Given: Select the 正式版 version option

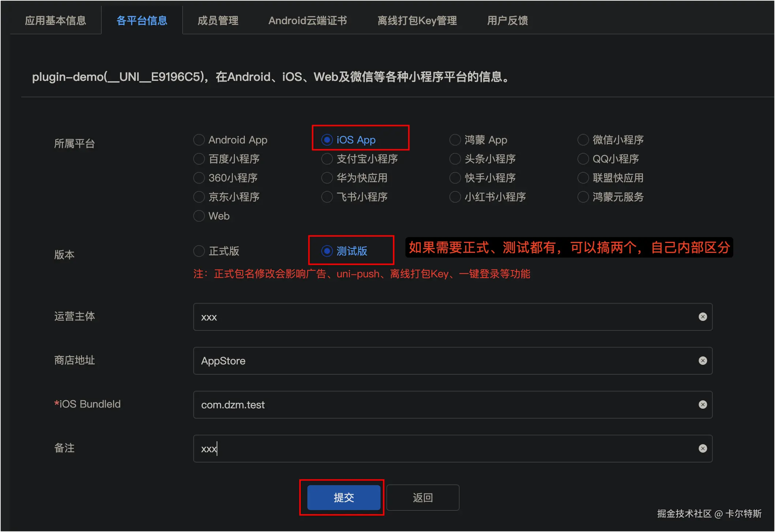Looking at the screenshot, I should (x=199, y=251).
